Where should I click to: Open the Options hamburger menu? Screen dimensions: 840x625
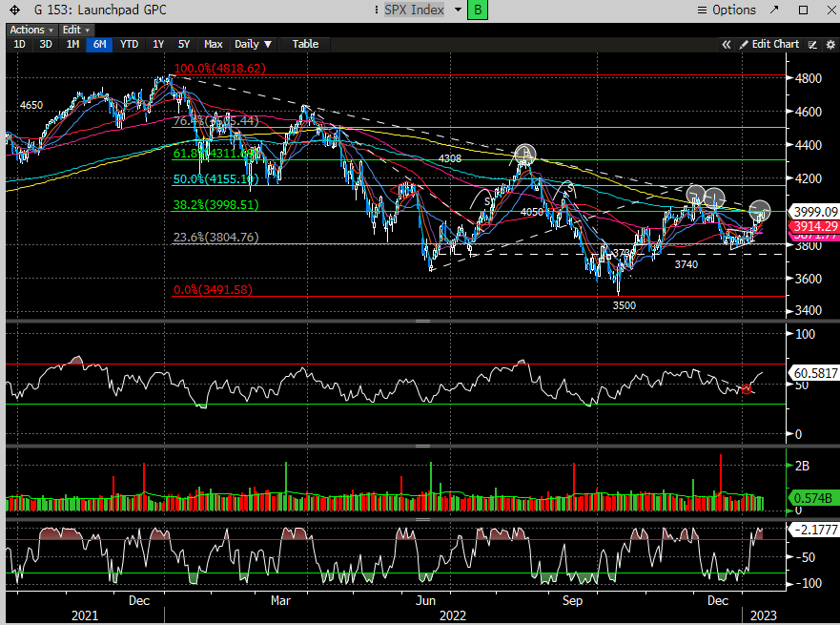click(726, 10)
